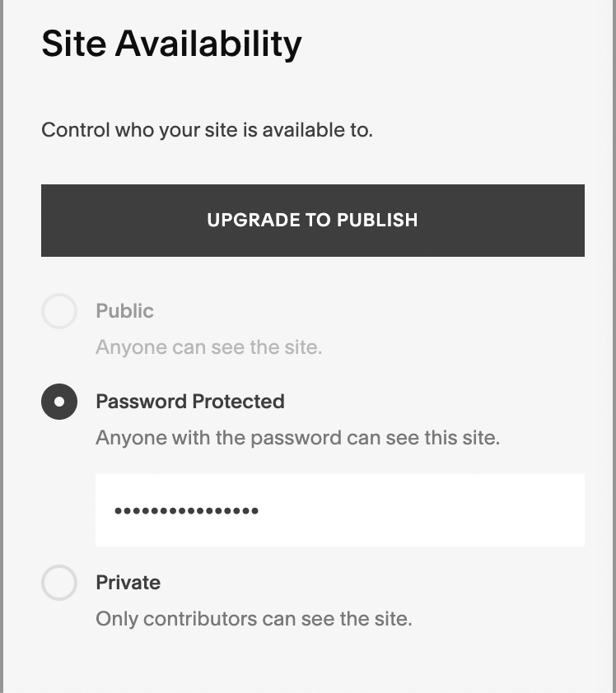
Task: Click the word 'Protected' in the option label
Action: 238,402
